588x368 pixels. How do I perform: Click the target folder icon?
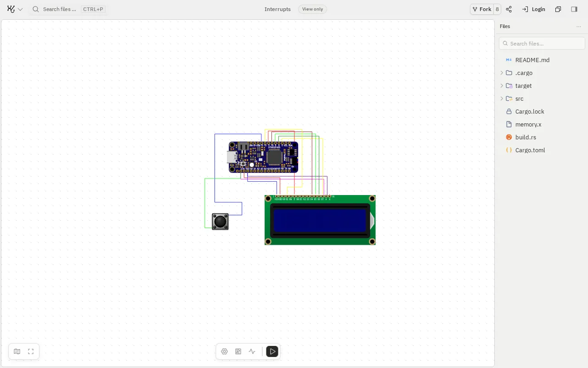509,86
